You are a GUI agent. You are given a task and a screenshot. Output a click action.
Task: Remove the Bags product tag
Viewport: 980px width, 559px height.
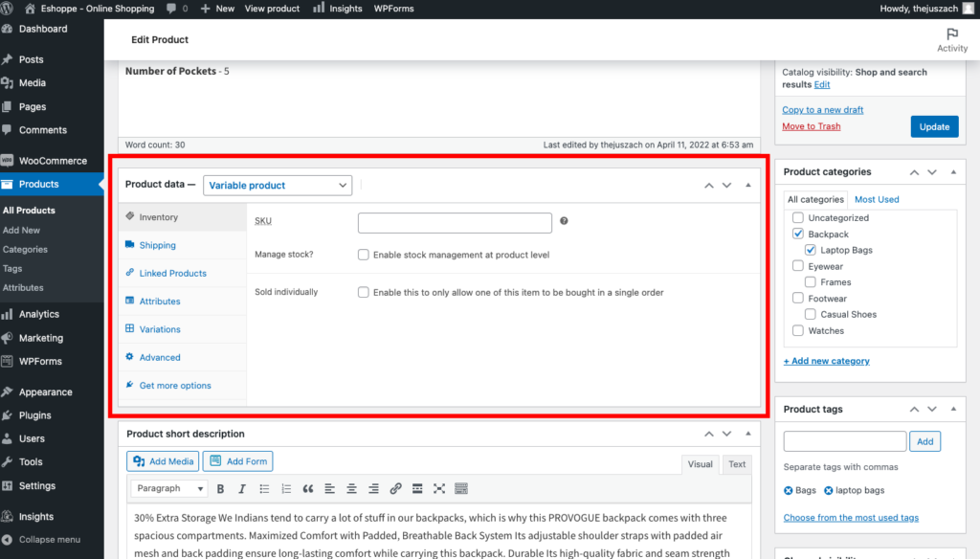click(x=789, y=490)
